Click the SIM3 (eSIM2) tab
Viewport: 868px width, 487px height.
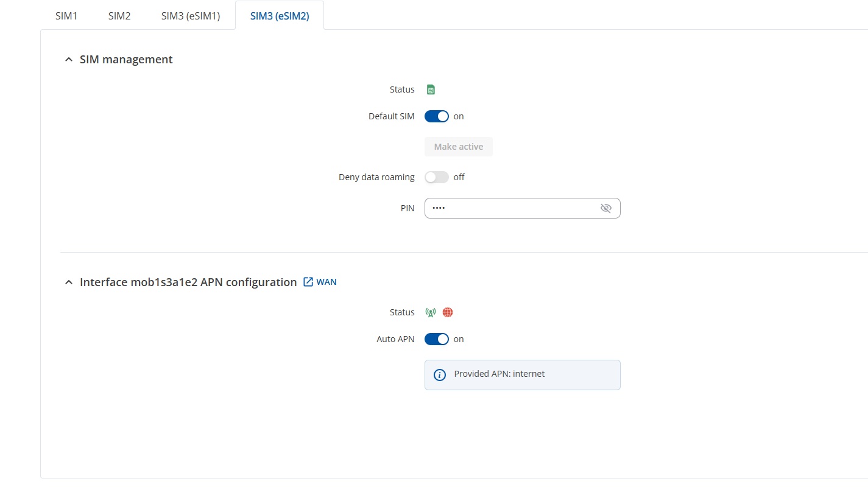[x=280, y=16]
